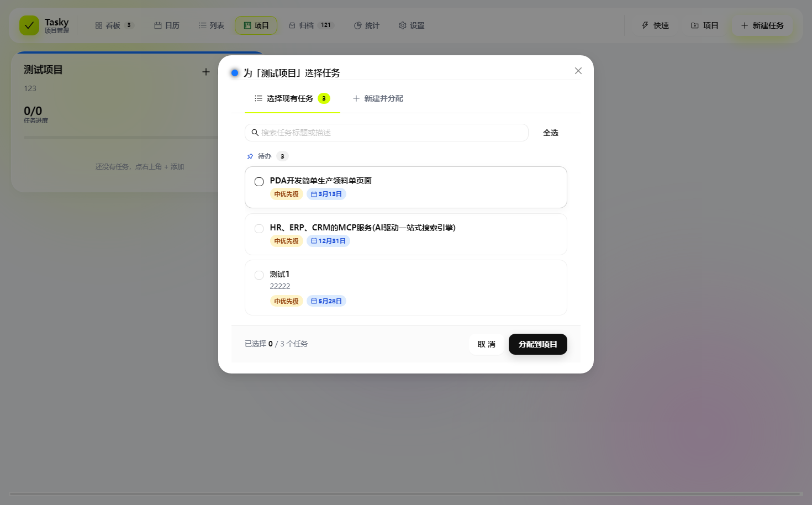This screenshot has width=812, height=505.
Task: Open the 看板 board view
Action: 114,25
